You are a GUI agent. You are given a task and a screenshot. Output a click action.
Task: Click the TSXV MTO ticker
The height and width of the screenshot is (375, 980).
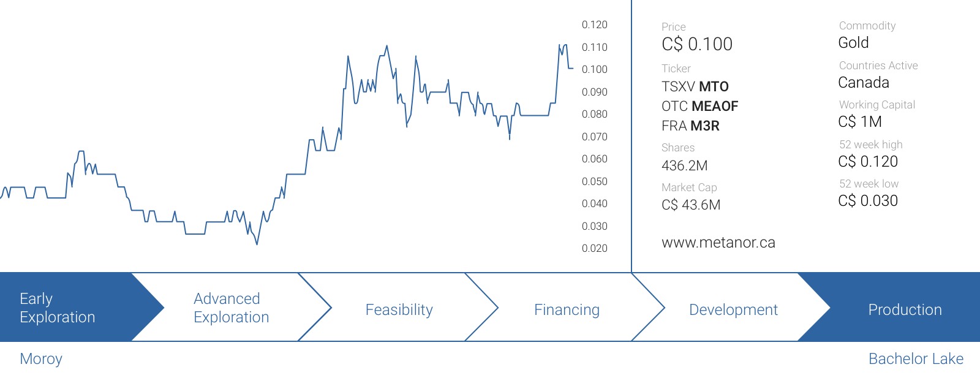point(695,86)
